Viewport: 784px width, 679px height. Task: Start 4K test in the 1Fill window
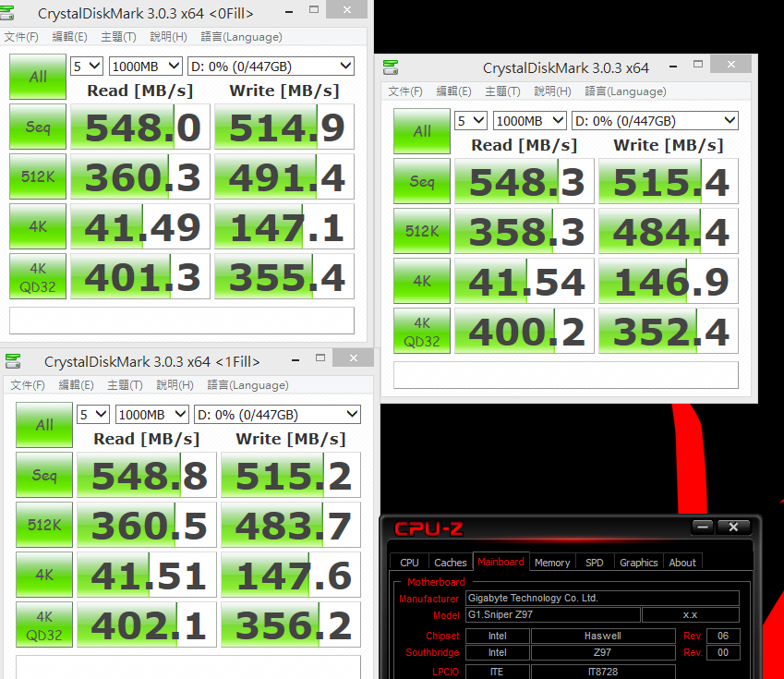[x=44, y=575]
